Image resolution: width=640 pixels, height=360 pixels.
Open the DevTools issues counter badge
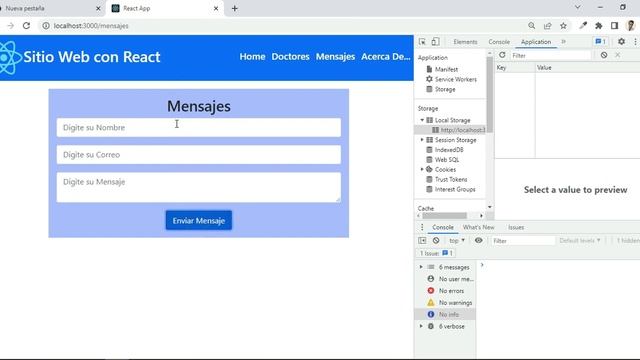coord(600,42)
